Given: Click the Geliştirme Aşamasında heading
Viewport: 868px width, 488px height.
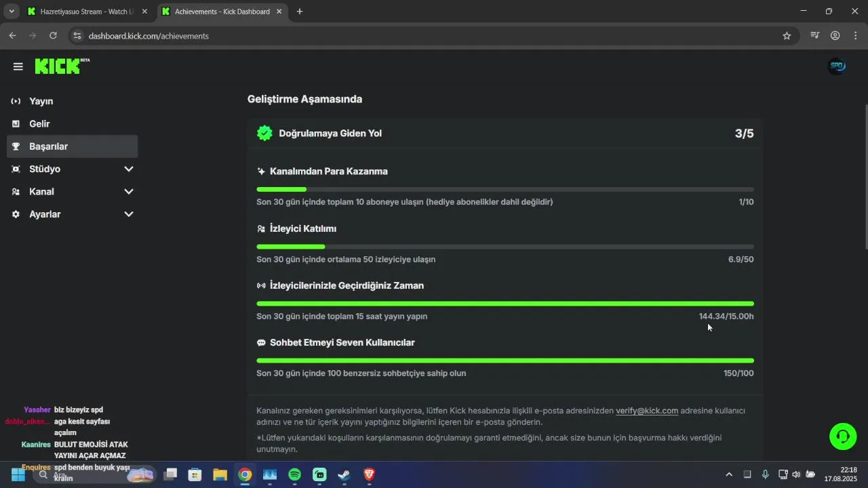Looking at the screenshot, I should (304, 99).
